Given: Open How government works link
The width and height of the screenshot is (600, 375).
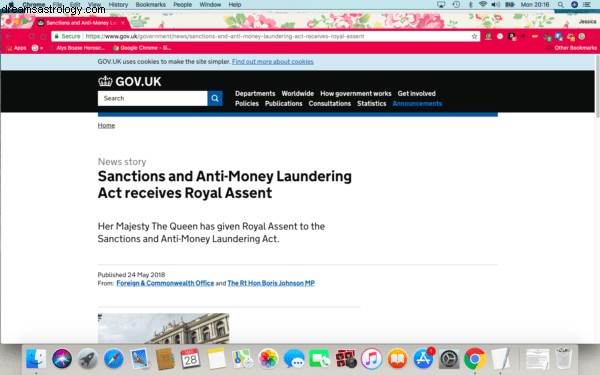Looking at the screenshot, I should [356, 93].
